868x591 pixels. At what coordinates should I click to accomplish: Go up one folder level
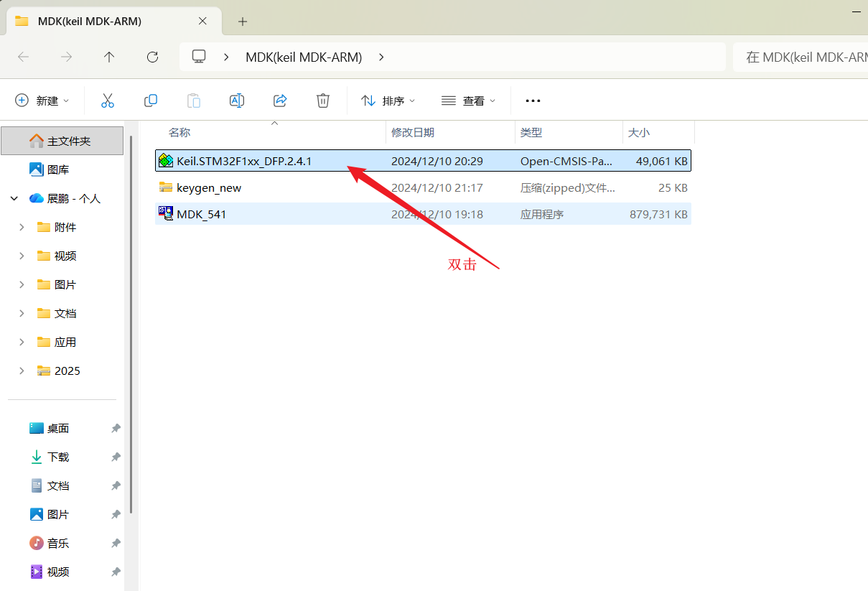(x=109, y=57)
